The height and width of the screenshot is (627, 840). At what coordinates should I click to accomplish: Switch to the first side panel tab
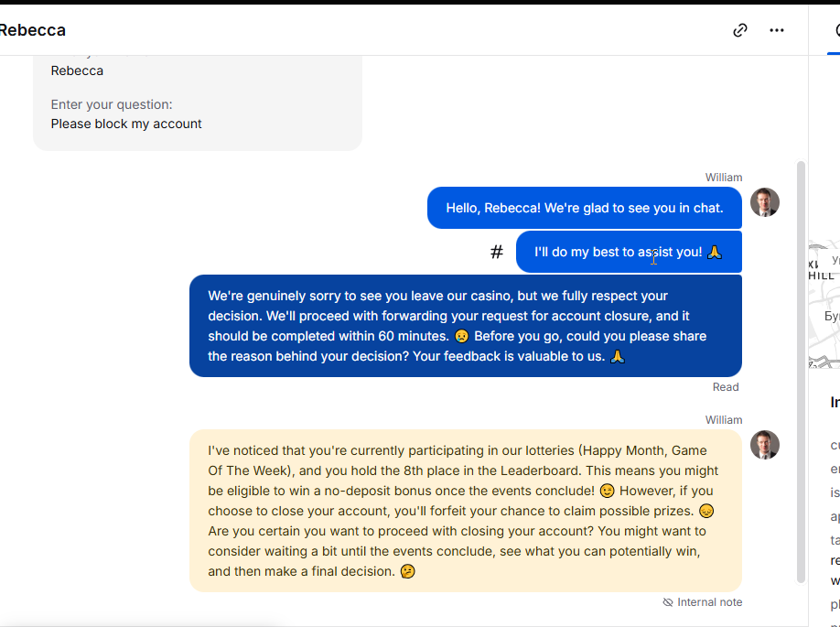click(835, 30)
